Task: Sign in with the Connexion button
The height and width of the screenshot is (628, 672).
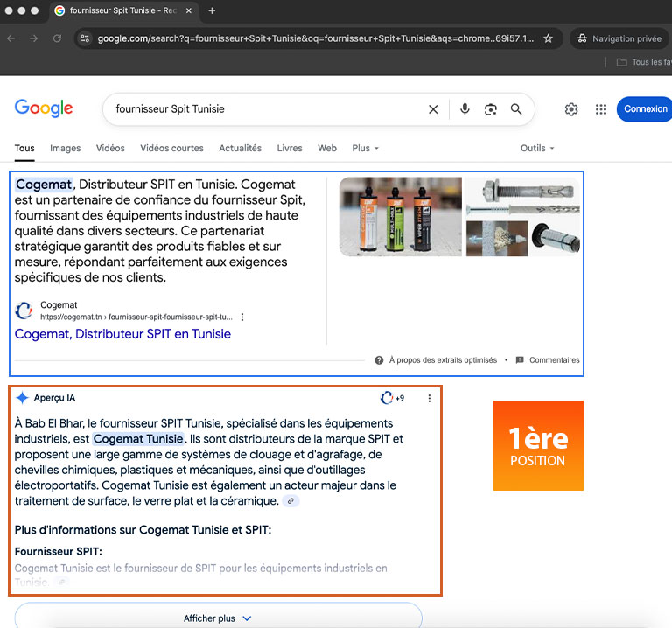Action: click(x=645, y=109)
